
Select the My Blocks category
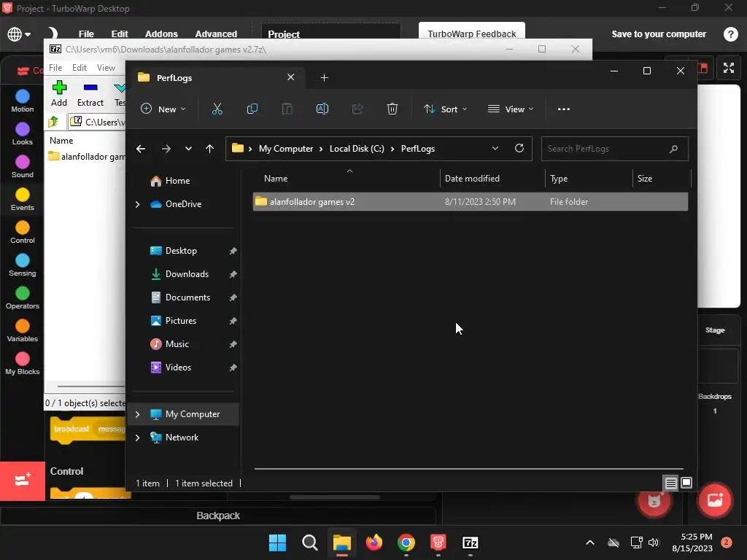pyautogui.click(x=23, y=364)
